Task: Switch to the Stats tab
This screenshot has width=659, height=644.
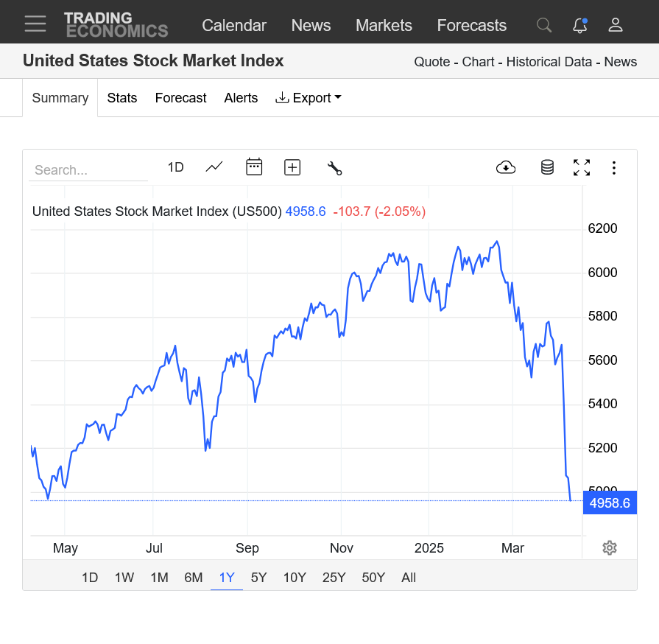Action: pos(122,98)
